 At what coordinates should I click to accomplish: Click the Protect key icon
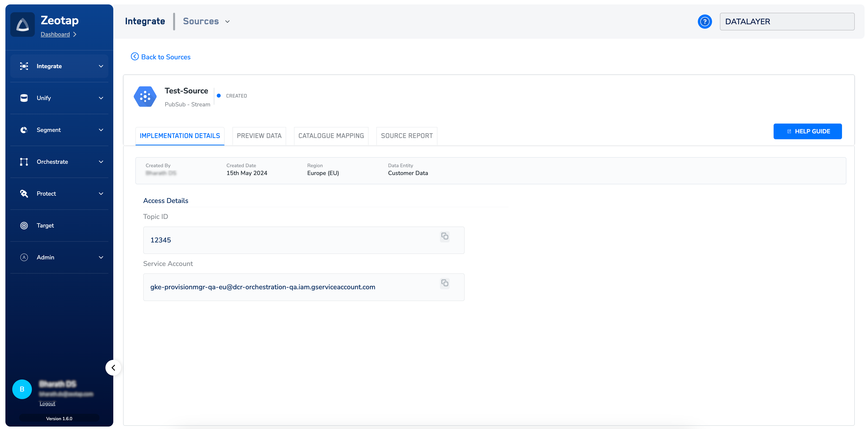tap(24, 193)
